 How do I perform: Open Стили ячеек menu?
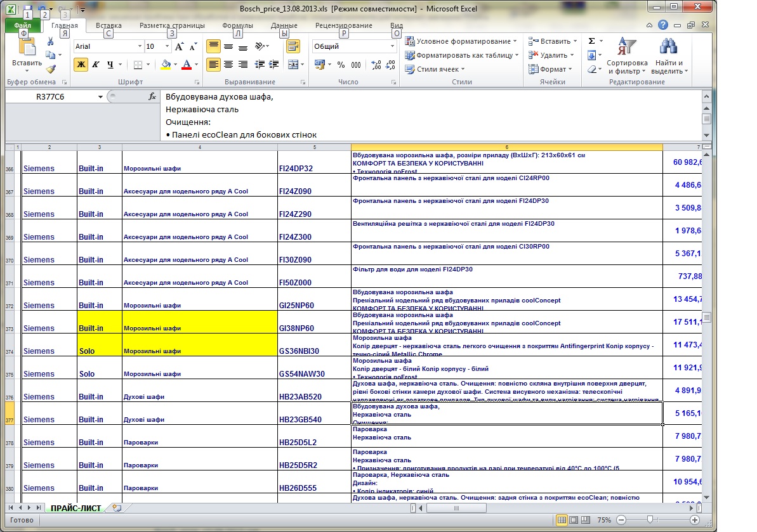[x=435, y=69]
